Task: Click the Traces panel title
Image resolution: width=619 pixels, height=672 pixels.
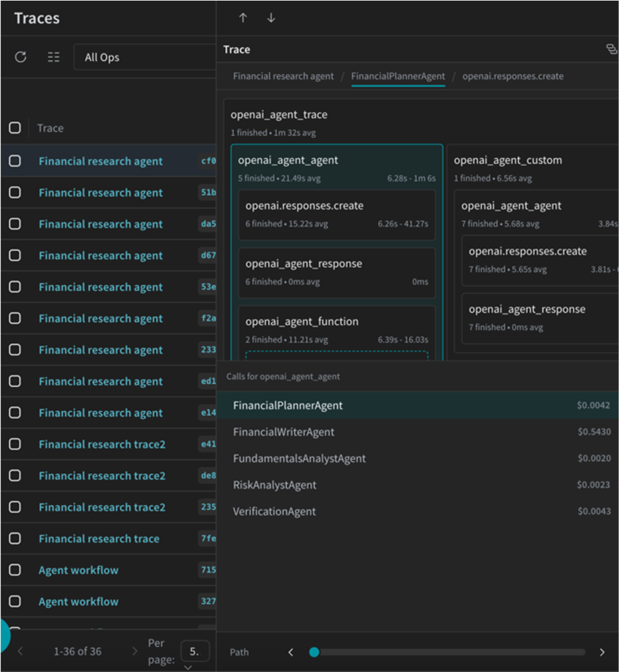Action: click(37, 19)
